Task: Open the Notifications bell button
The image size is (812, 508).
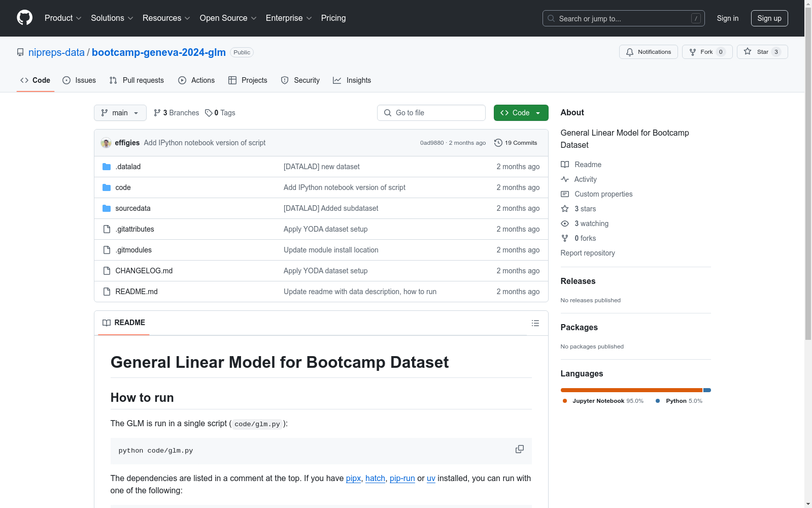Action: pos(648,52)
